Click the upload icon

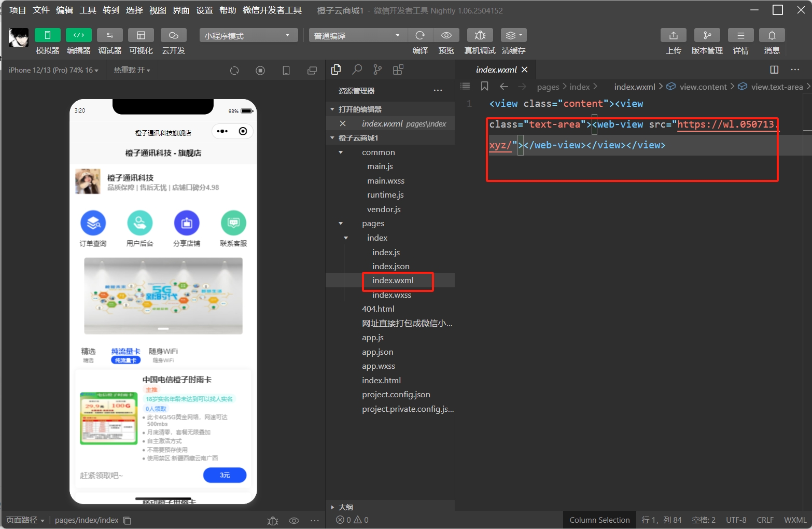pyautogui.click(x=674, y=35)
